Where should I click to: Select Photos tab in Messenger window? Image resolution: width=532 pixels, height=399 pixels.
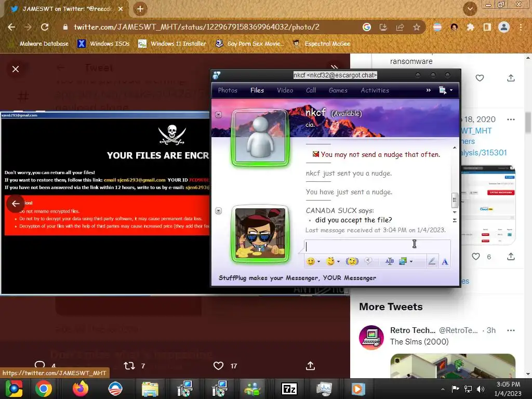228,90
